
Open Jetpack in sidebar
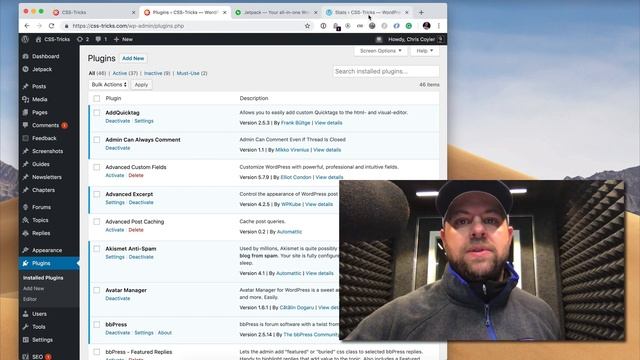pos(42,69)
